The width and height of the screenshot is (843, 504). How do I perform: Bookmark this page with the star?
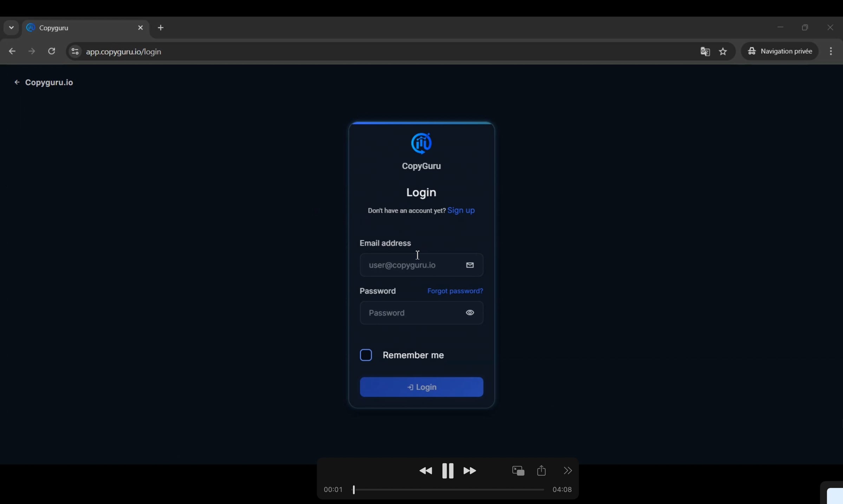723,52
